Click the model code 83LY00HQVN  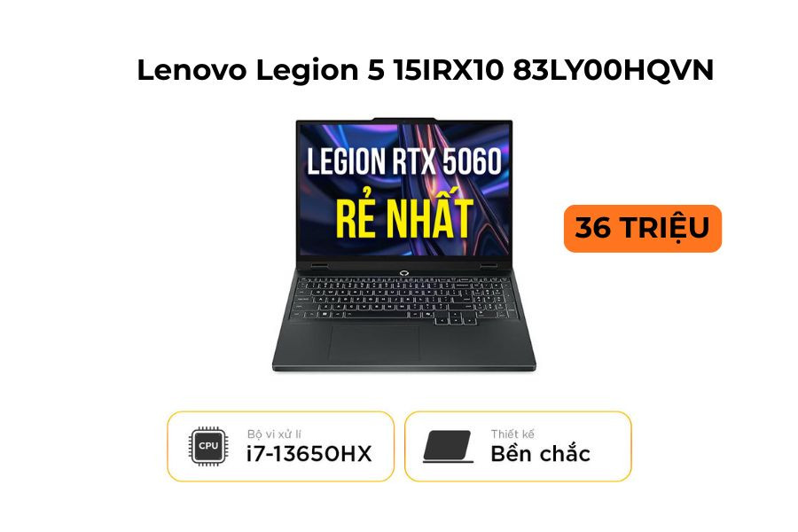(x=613, y=70)
